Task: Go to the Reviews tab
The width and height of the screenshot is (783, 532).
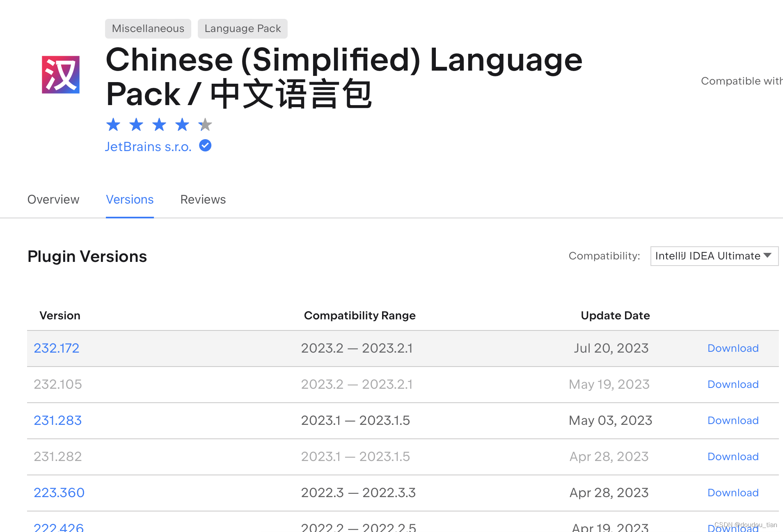Action: click(x=203, y=199)
